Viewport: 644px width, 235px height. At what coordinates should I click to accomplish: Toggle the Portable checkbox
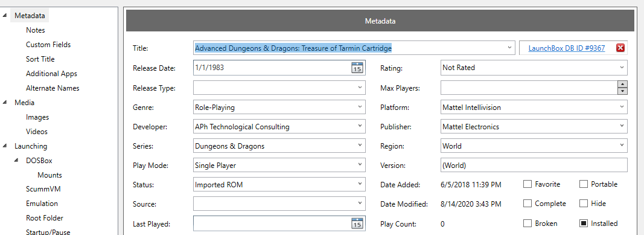point(583,184)
